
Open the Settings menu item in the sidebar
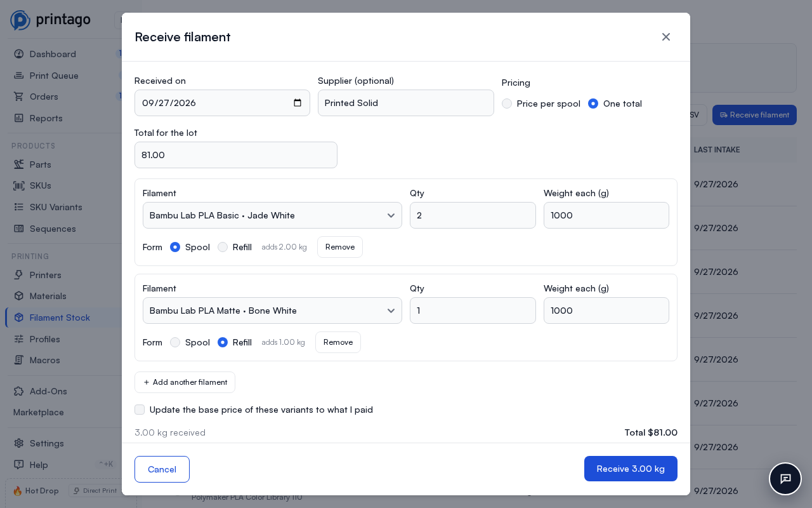pyautogui.click(x=47, y=443)
